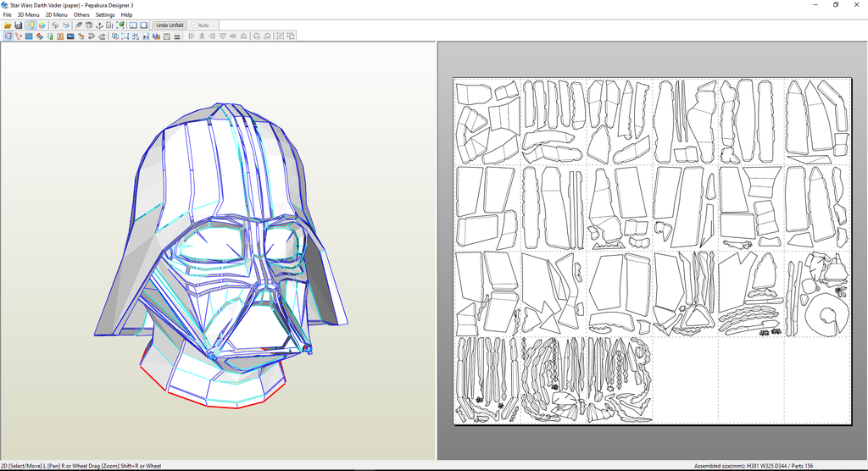Screen dimensions: 868x471
Task: Open the File menu
Action: [7, 14]
